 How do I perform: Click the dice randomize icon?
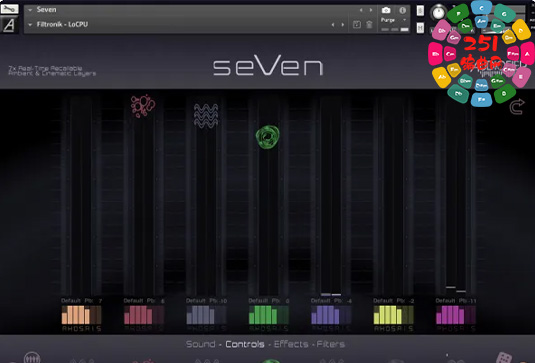[x=504, y=358]
